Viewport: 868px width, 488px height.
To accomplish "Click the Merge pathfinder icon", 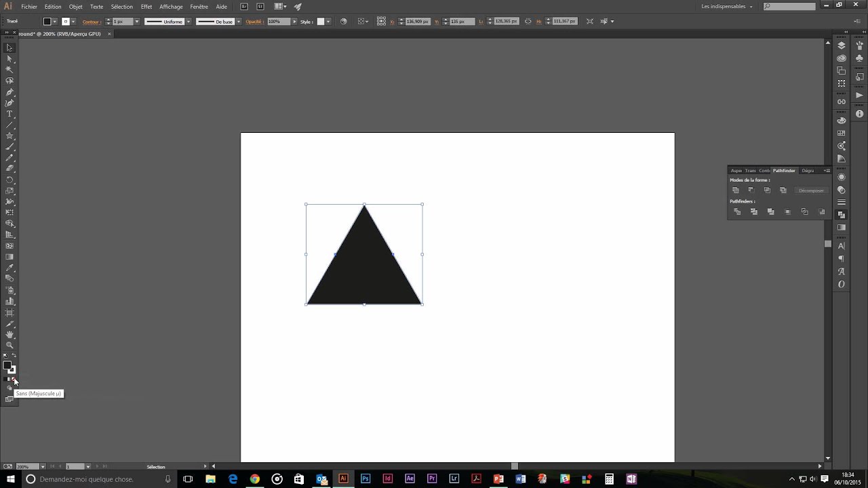I will pyautogui.click(x=771, y=212).
